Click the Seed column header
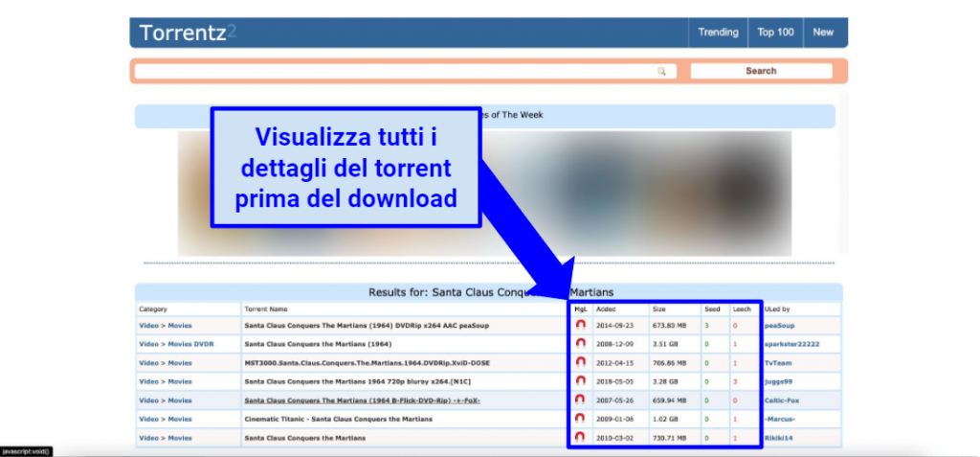The width and height of the screenshot is (980, 457). [x=712, y=309]
